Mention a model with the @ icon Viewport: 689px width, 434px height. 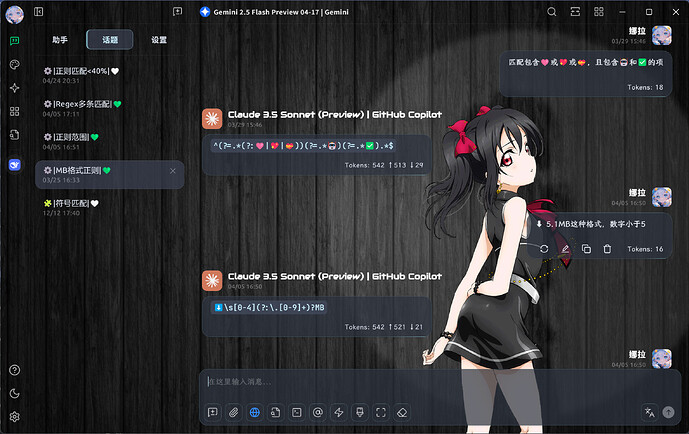point(318,412)
